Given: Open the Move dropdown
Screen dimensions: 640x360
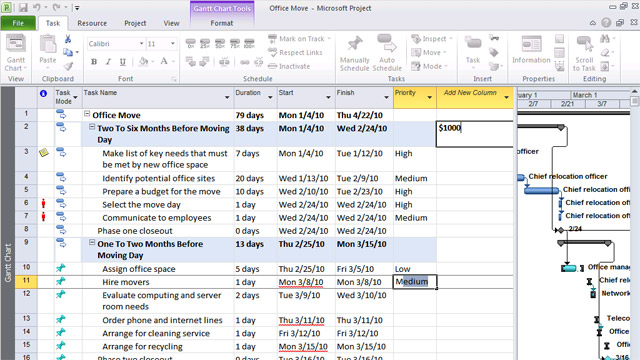Looking at the screenshot, I should coord(429,53).
